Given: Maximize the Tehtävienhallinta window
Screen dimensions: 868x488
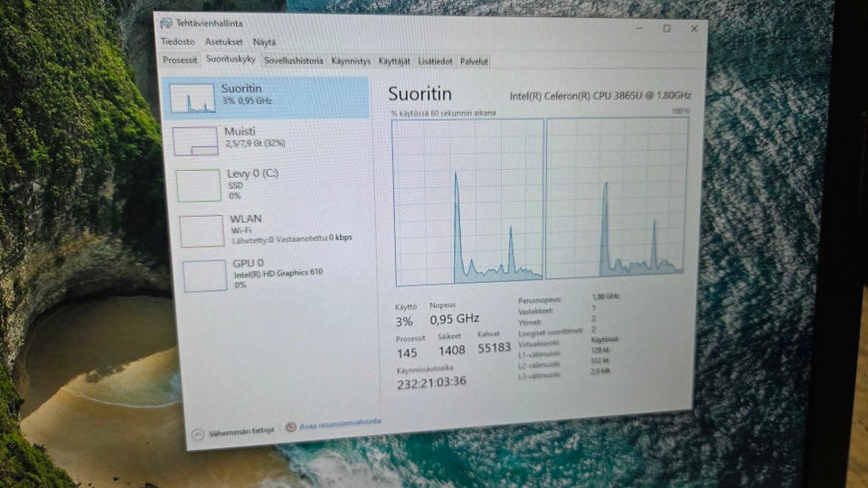Looking at the screenshot, I should click(666, 28).
